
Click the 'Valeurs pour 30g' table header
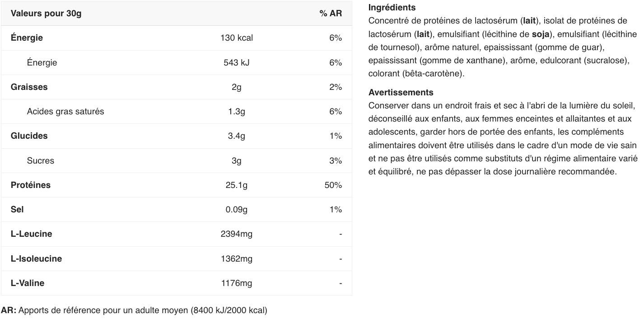[x=46, y=13]
